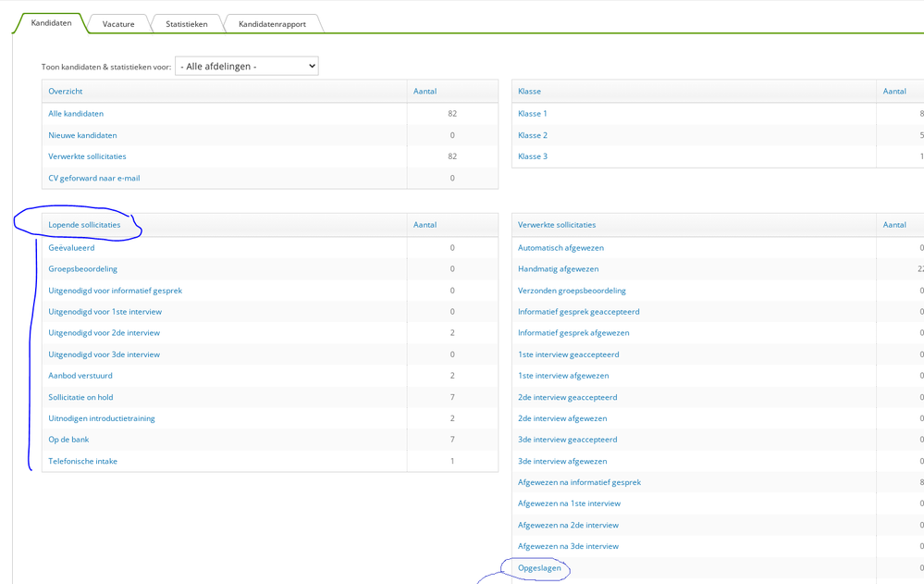
Task: View 3de interview afgewezen
Action: (562, 461)
